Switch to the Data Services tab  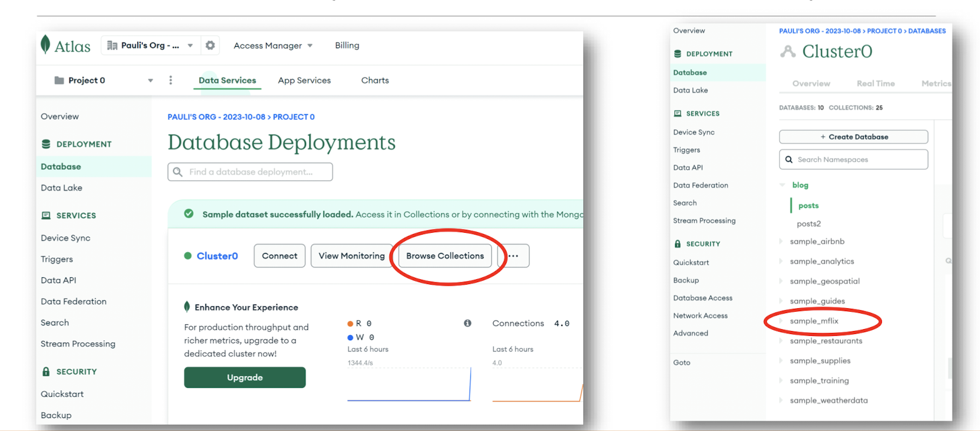coord(227,80)
